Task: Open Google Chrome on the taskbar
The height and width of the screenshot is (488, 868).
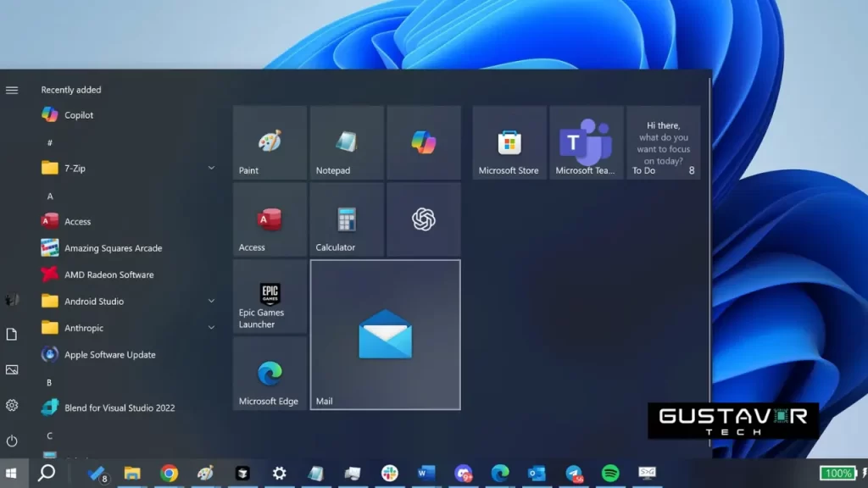Action: tap(169, 474)
